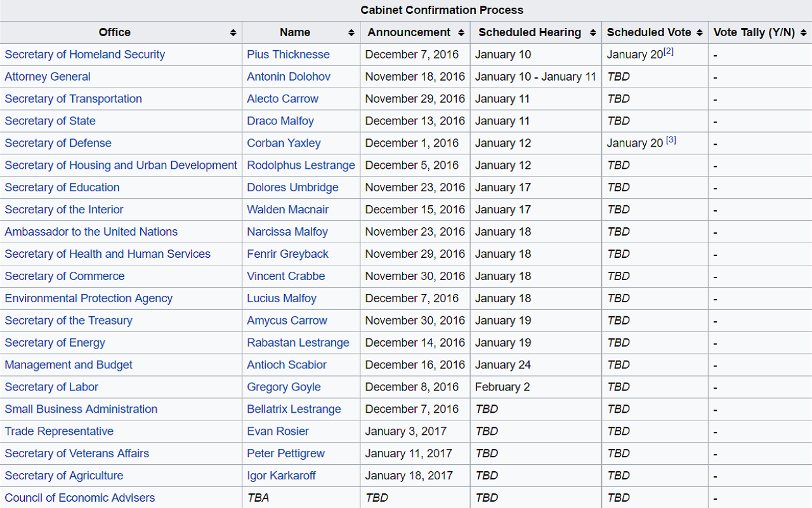812x508 pixels.
Task: Open Secretary of the Interior link
Action: (64, 210)
